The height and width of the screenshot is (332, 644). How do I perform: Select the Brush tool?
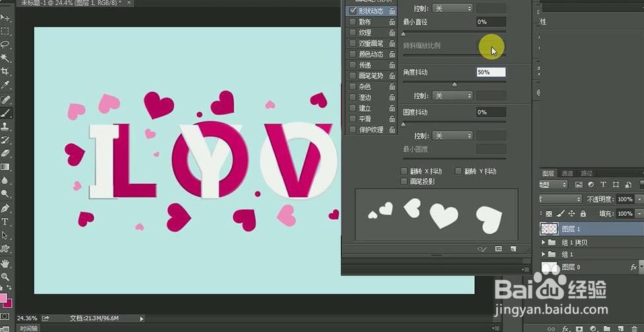[x=5, y=113]
